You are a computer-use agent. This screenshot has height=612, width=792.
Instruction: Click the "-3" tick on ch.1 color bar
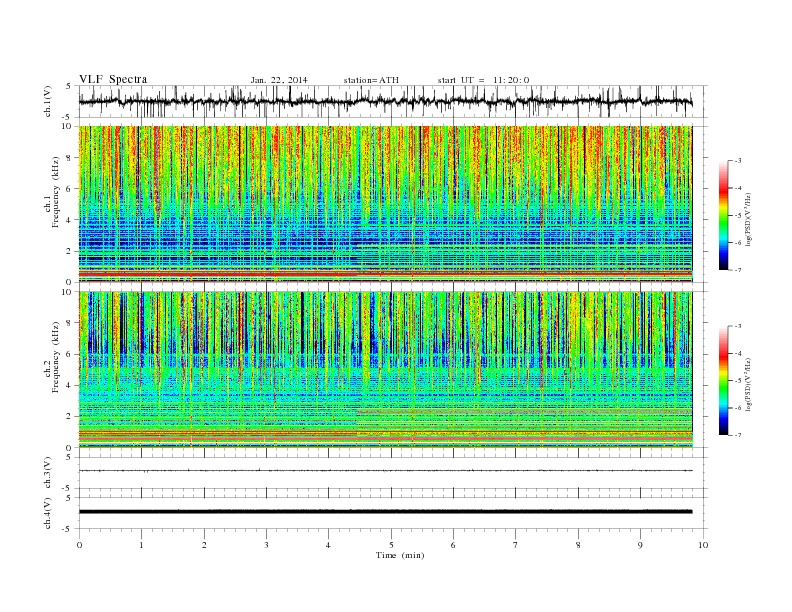tap(737, 161)
